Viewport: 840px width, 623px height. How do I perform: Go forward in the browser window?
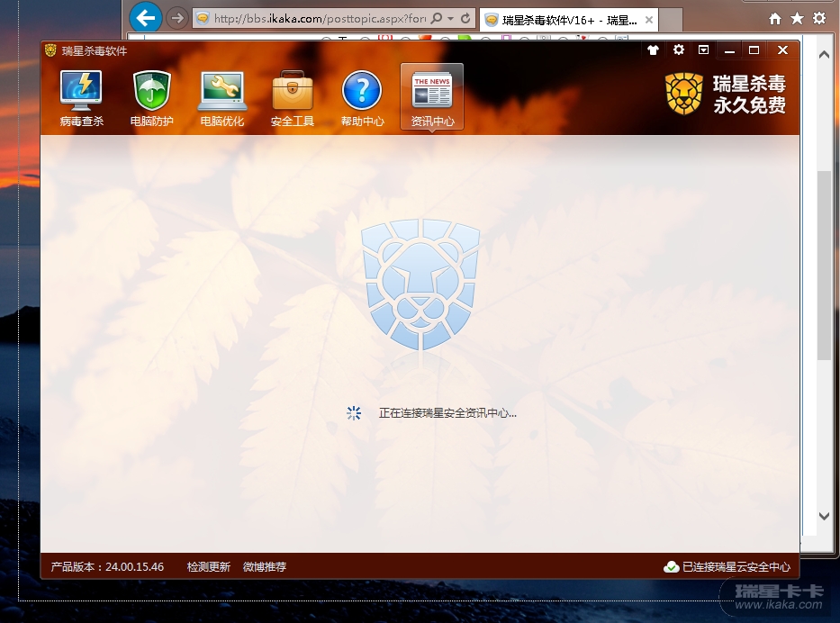[176, 19]
